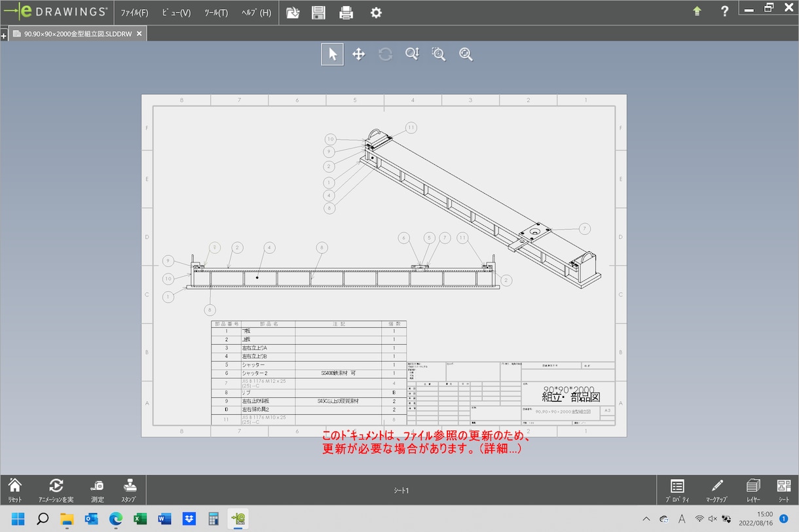The width and height of the screenshot is (799, 532).
Task: Click the plus button beside the document tab
Action: pyautogui.click(x=4, y=35)
